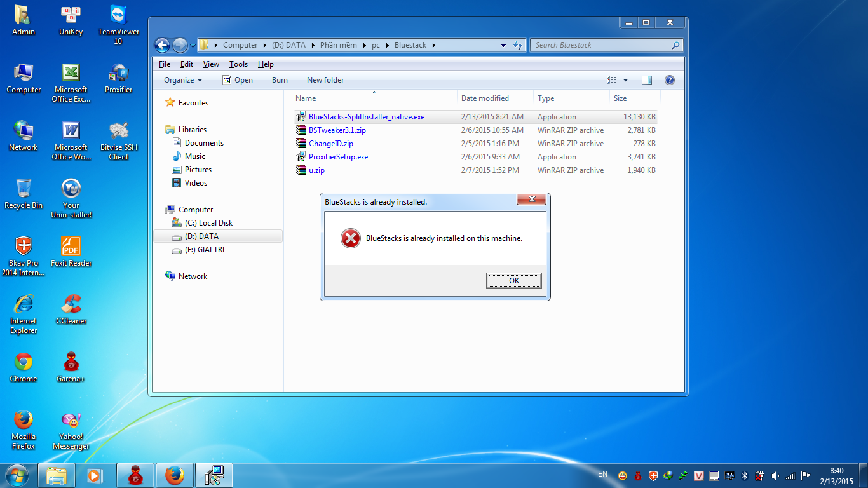Viewport: 868px width, 488px height.
Task: Open the recent pages dropdown arrow
Action: (x=192, y=45)
